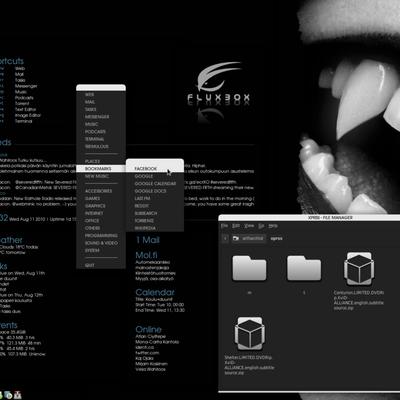
Task: Choose Podcasts from the Fluxbox menu
Action: pyautogui.click(x=101, y=132)
